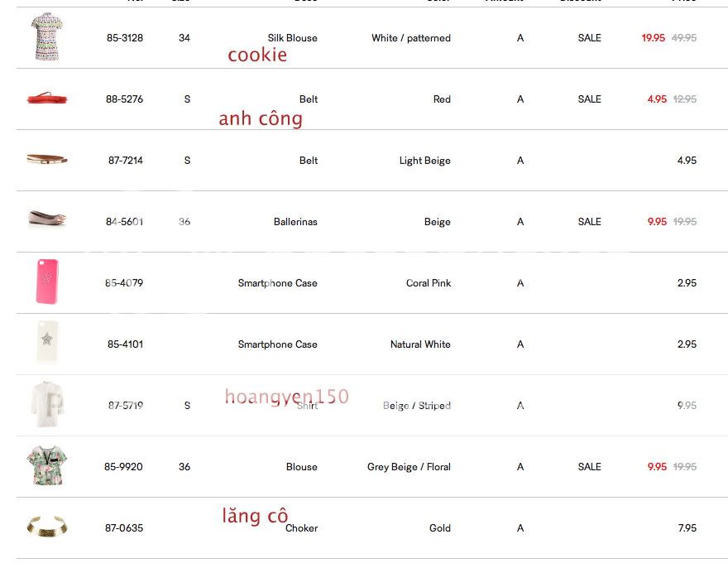
Task: Click the 'cookie' red annotation text
Action: 257,55
